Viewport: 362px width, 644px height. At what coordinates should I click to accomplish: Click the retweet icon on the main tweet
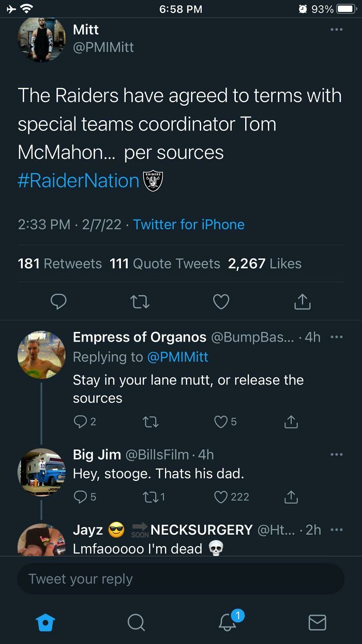coord(140,302)
